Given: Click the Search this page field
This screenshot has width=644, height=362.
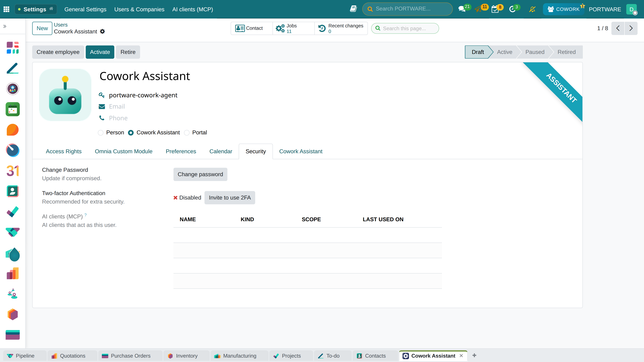Looking at the screenshot, I should [x=405, y=28].
